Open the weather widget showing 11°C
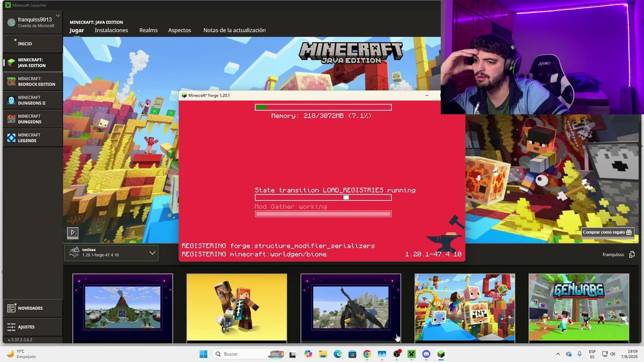644x362 pixels. pyautogui.click(x=21, y=354)
